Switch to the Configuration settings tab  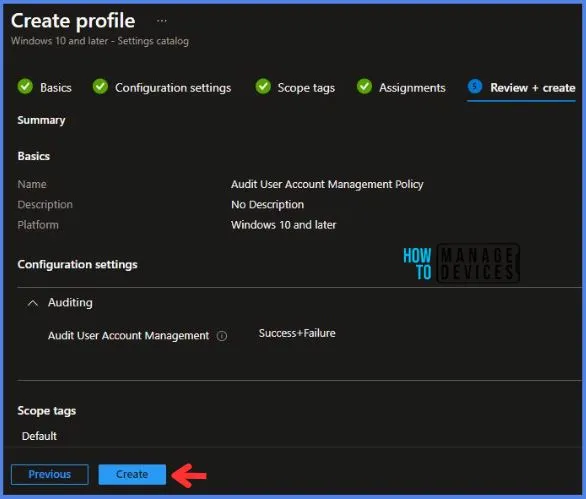click(x=173, y=88)
